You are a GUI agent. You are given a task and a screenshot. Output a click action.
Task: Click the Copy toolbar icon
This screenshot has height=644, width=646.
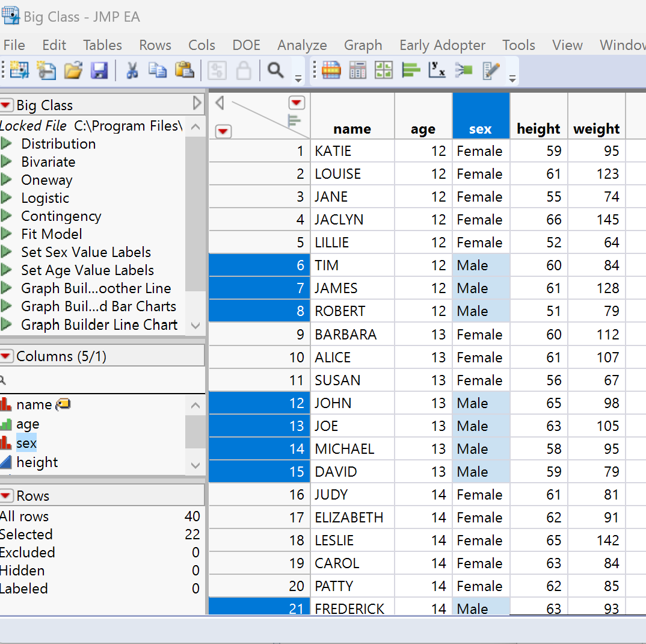tap(157, 70)
